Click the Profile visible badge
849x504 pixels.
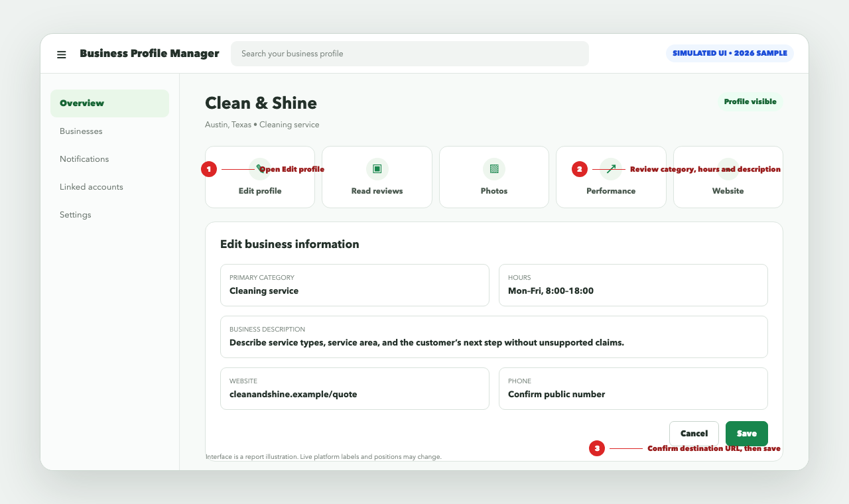point(750,102)
